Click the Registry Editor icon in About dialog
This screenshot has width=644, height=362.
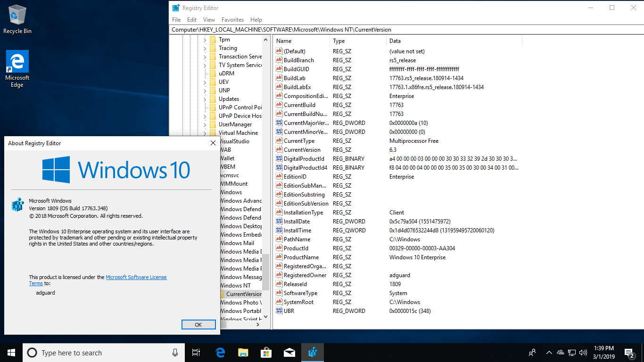pos(17,205)
